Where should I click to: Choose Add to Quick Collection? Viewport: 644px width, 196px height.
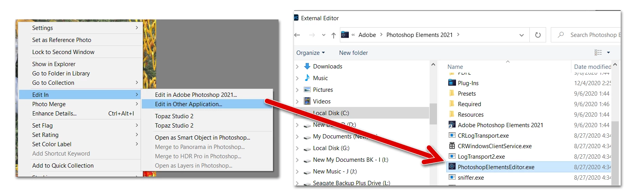[80, 166]
